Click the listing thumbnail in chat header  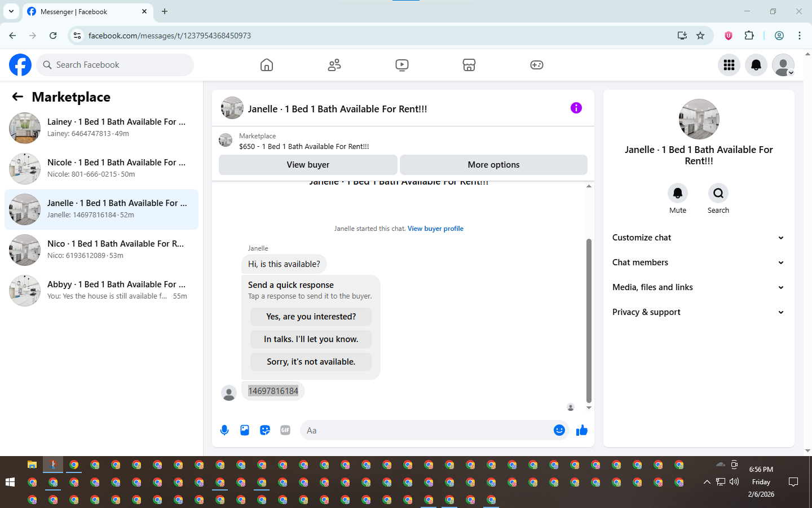[x=232, y=108]
